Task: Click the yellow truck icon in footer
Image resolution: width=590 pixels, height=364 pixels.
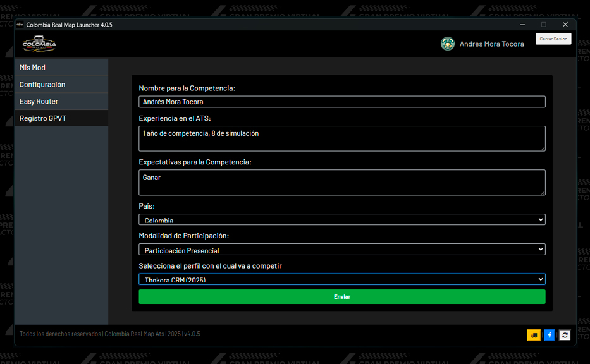Action: point(534,336)
